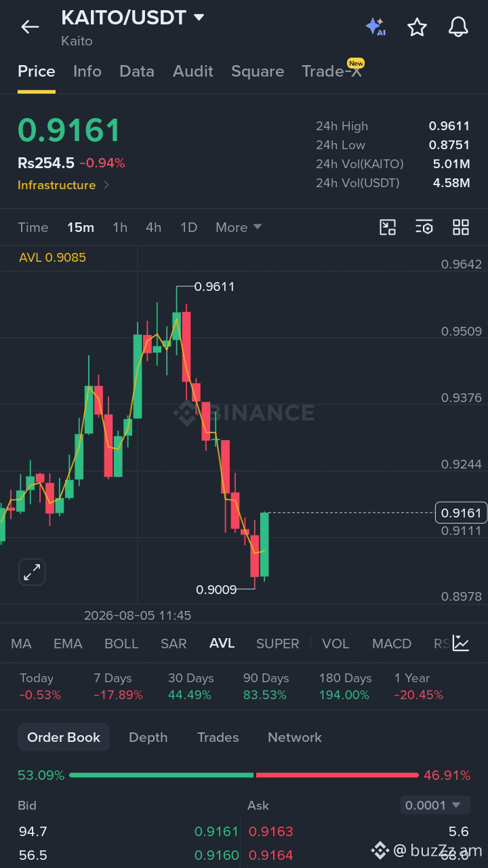This screenshot has height=868, width=488.
Task: Select the 1h timeframe
Action: click(x=120, y=227)
